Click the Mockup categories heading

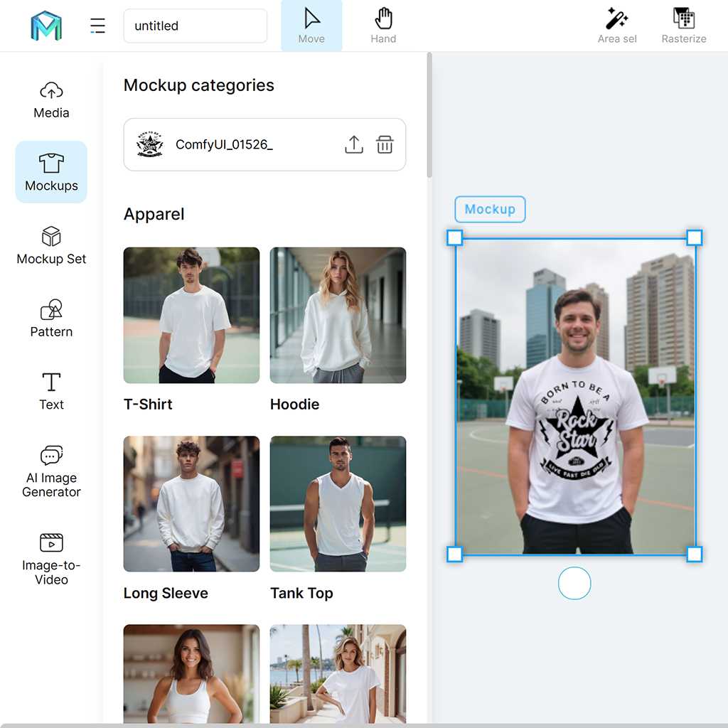(199, 85)
